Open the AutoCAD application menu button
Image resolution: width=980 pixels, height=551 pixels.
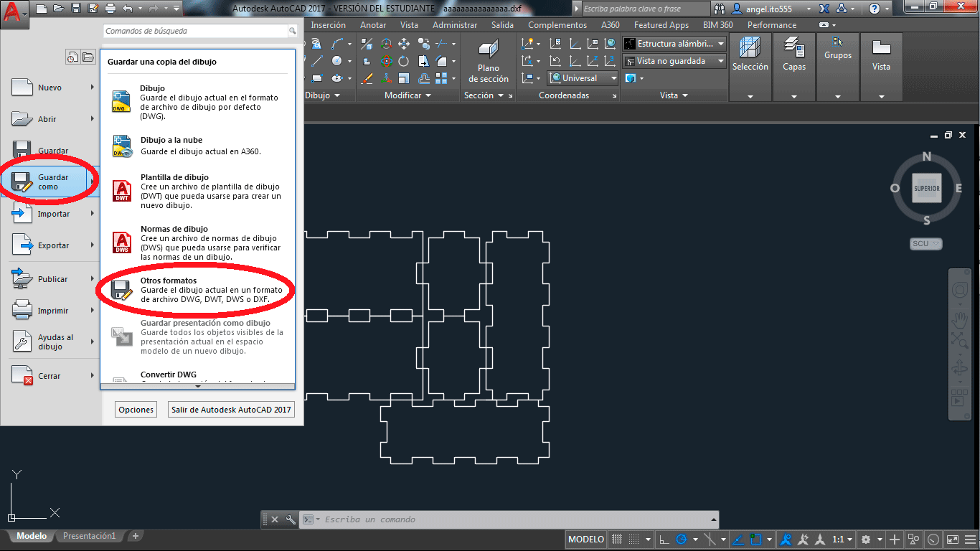(x=14, y=13)
